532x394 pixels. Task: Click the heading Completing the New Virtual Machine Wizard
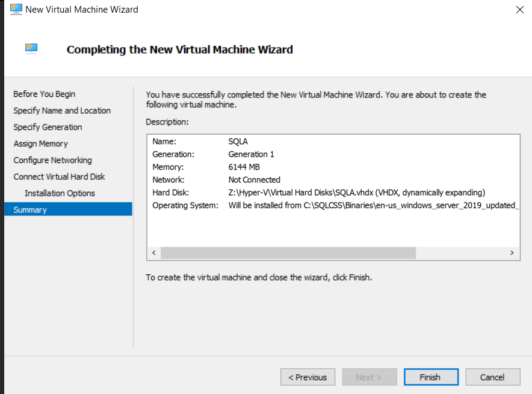pyautogui.click(x=180, y=49)
